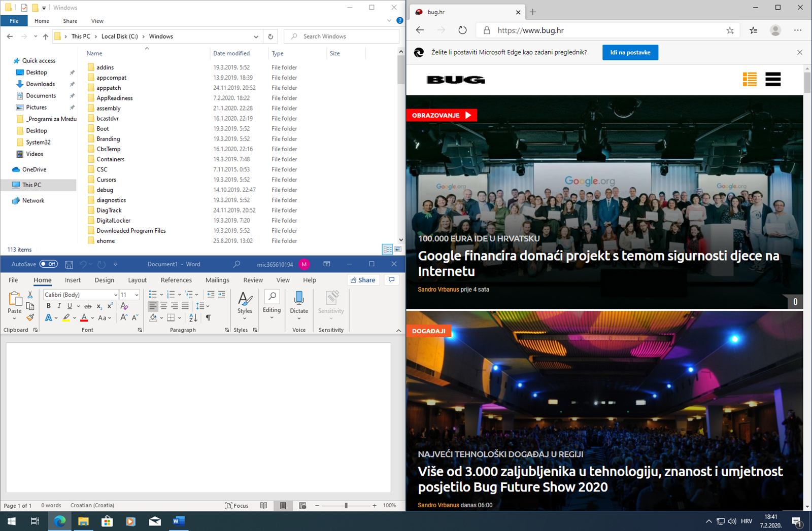Apply italic formatting in Word
Image resolution: width=812 pixels, height=531 pixels.
click(59, 306)
